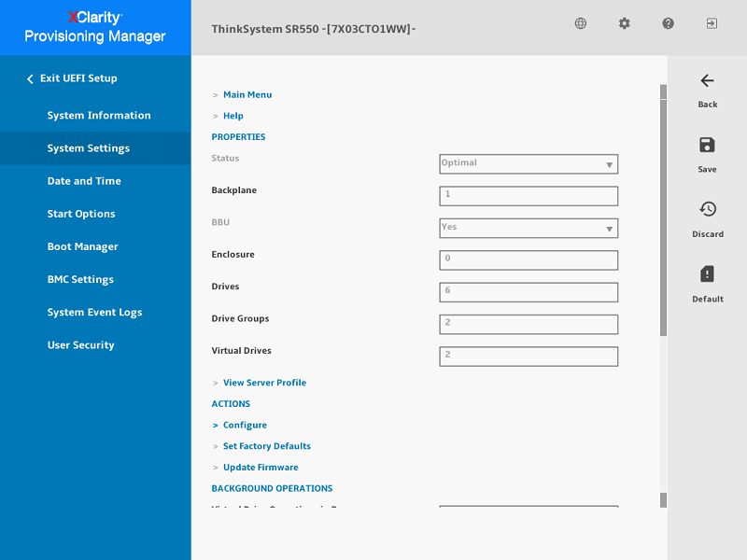Click the BACKGROUND OPERATIONS heading

[x=272, y=488]
